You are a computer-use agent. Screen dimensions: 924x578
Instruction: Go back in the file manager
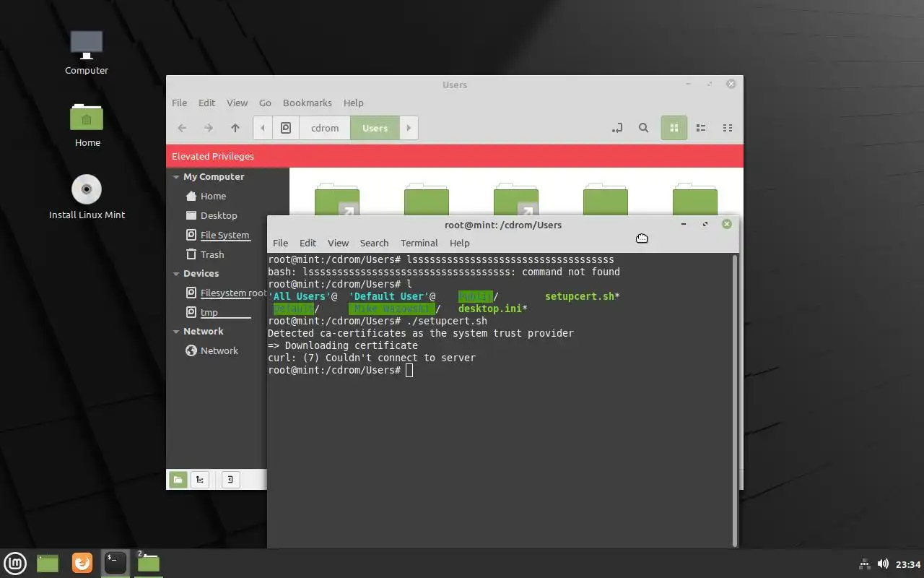(x=182, y=128)
